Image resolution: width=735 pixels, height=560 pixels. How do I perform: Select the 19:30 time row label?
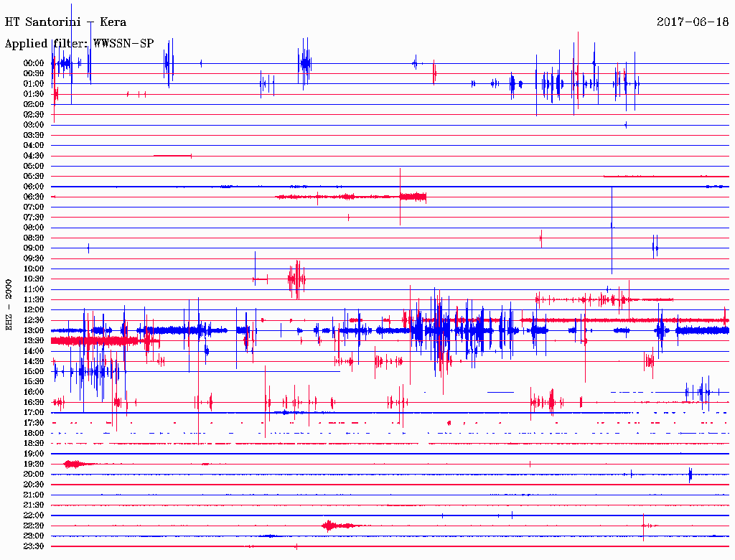[34, 465]
